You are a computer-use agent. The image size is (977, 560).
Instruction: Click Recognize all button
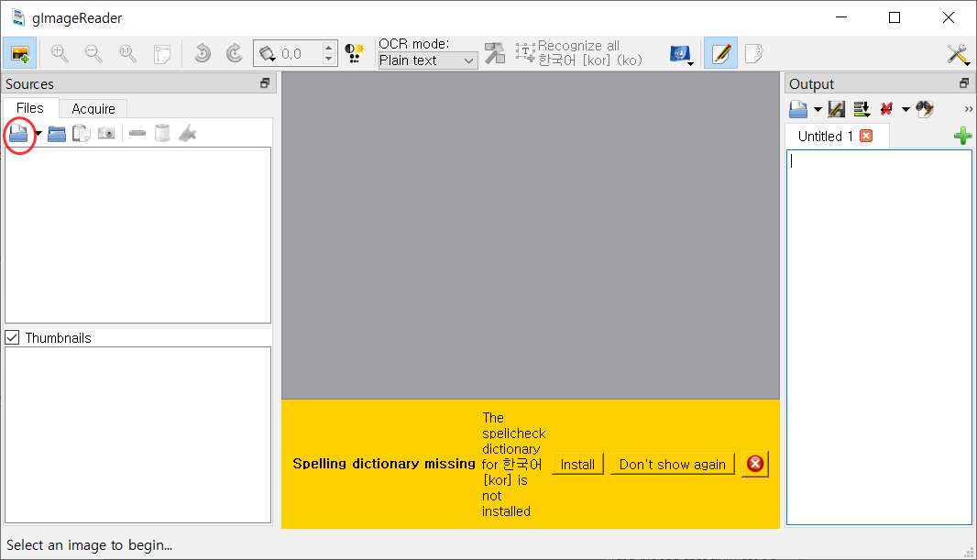578,53
